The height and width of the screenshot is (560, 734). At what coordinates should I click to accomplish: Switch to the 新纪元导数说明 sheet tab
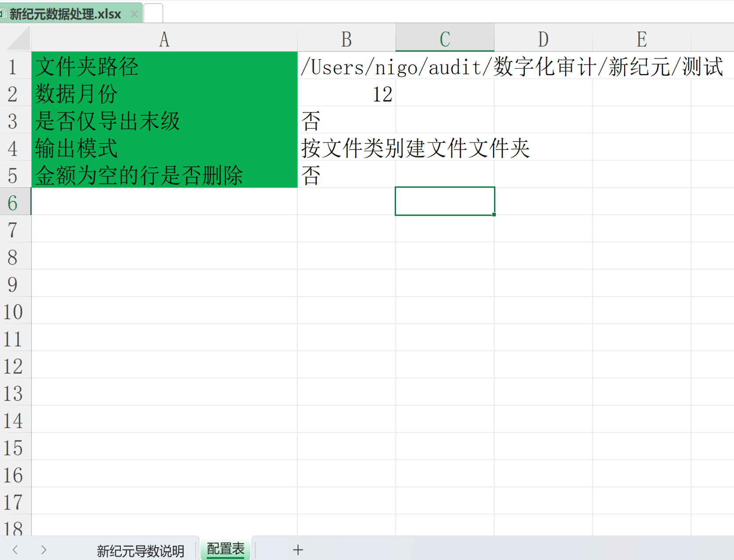140,550
